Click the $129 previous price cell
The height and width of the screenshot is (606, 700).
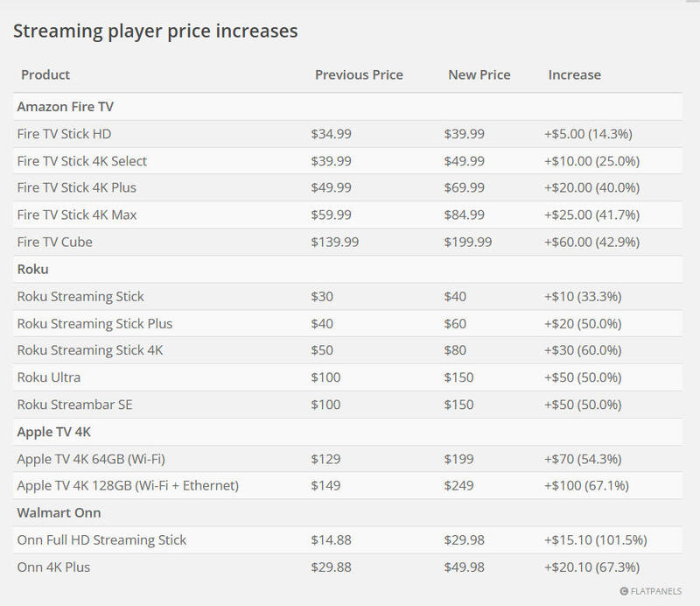(325, 460)
